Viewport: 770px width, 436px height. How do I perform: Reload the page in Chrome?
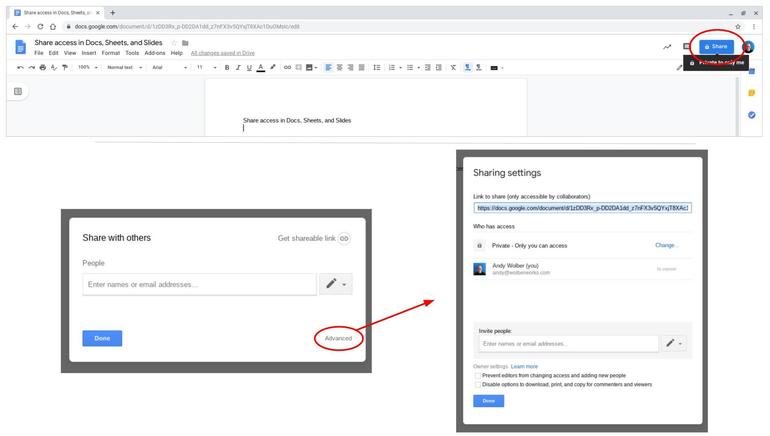[x=39, y=26]
